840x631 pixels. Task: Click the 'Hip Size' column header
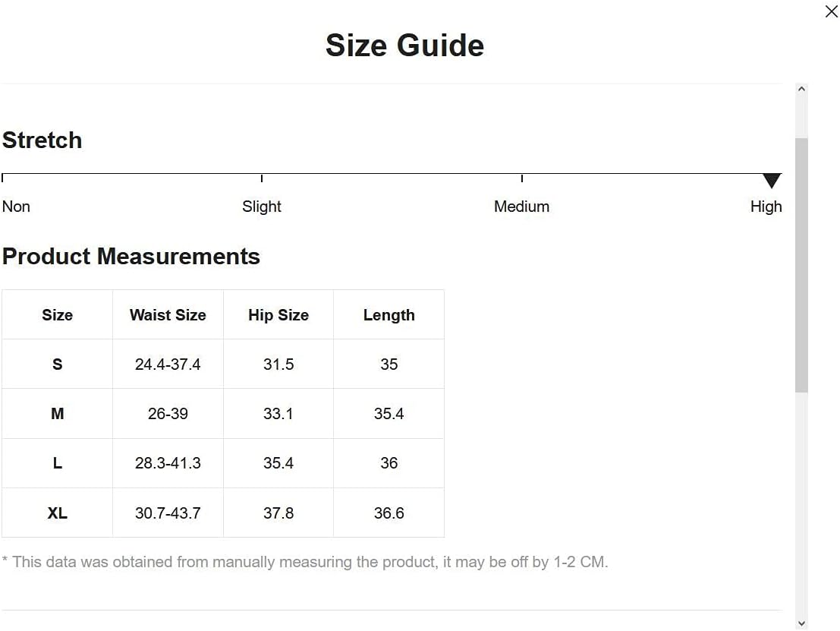pyautogui.click(x=278, y=315)
